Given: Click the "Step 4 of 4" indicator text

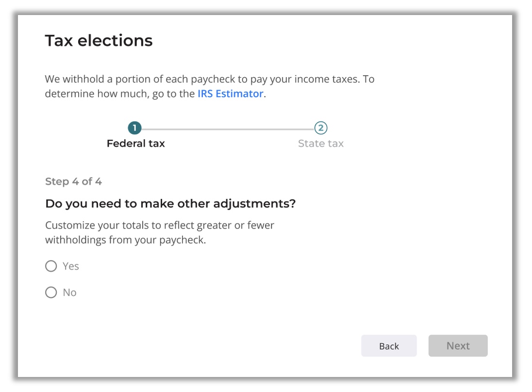Looking at the screenshot, I should point(73,181).
